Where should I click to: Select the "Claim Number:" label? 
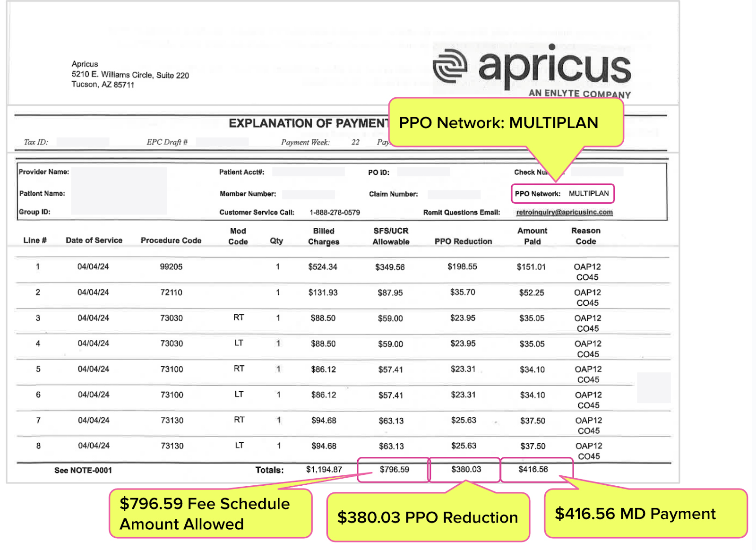coord(394,194)
